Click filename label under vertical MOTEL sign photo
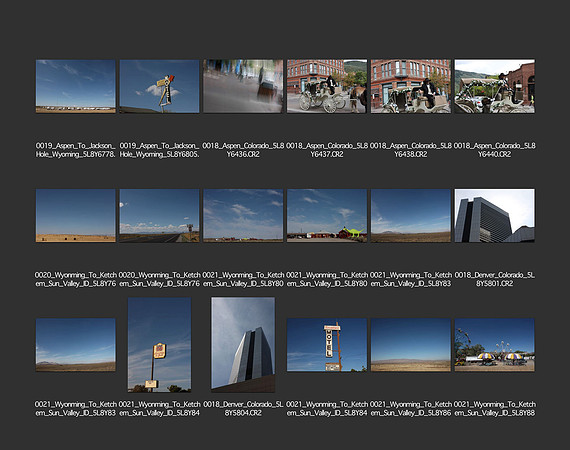The width and height of the screenshot is (570, 450). click(327, 409)
